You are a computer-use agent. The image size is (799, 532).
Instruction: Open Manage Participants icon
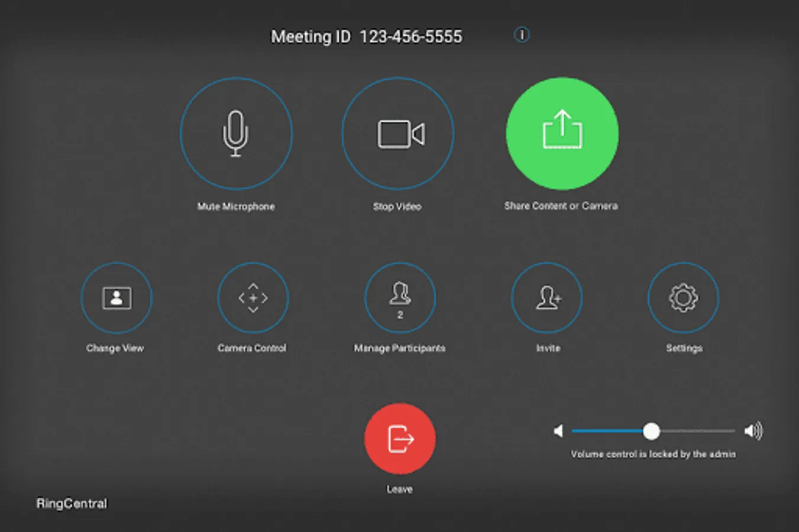click(x=400, y=298)
